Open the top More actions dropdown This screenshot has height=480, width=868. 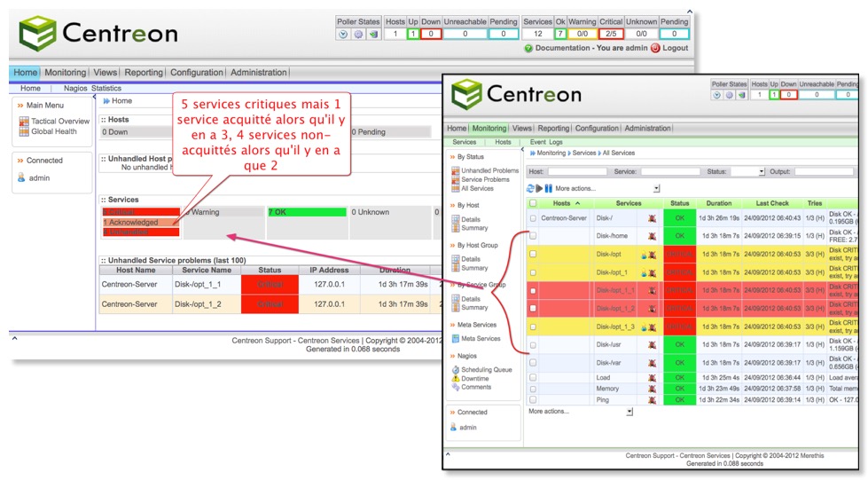coord(656,188)
